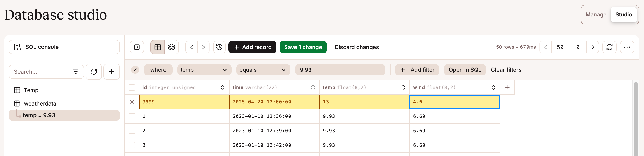Remove the new 9999 row with the X
This screenshot has height=156, width=644.
click(132, 102)
